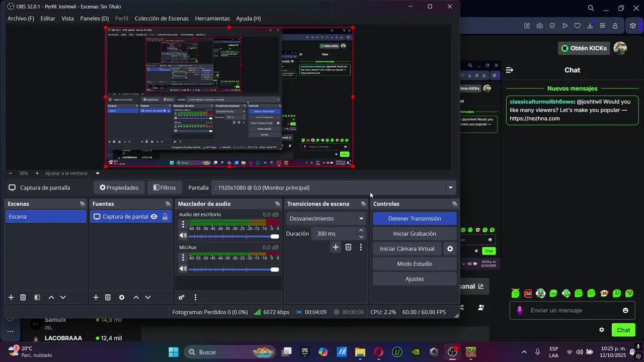Add a scene transition with plus icon

[336, 247]
